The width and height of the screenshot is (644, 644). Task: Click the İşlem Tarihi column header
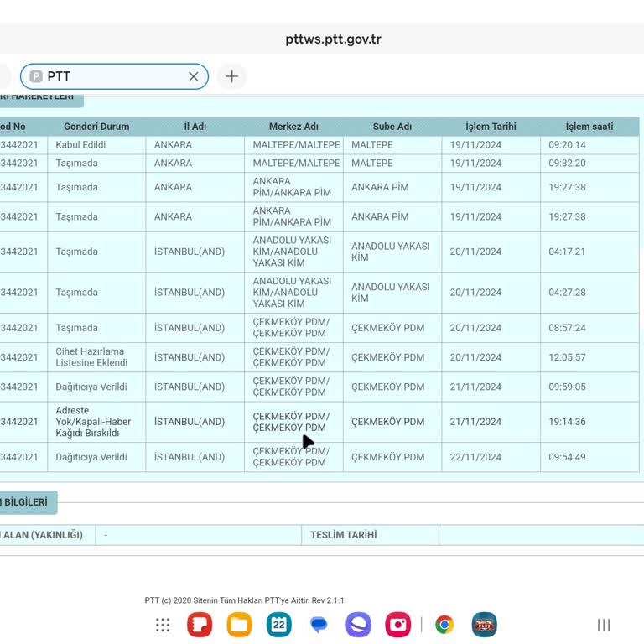point(491,127)
